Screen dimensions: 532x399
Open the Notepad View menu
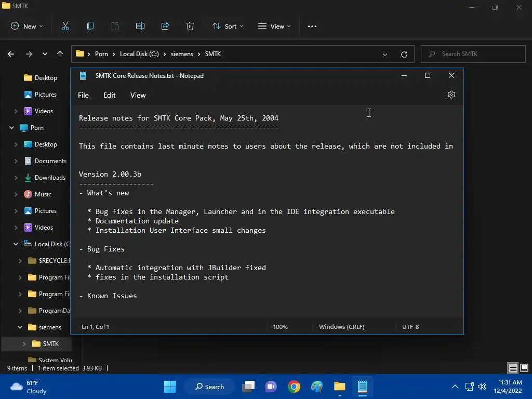click(x=138, y=95)
